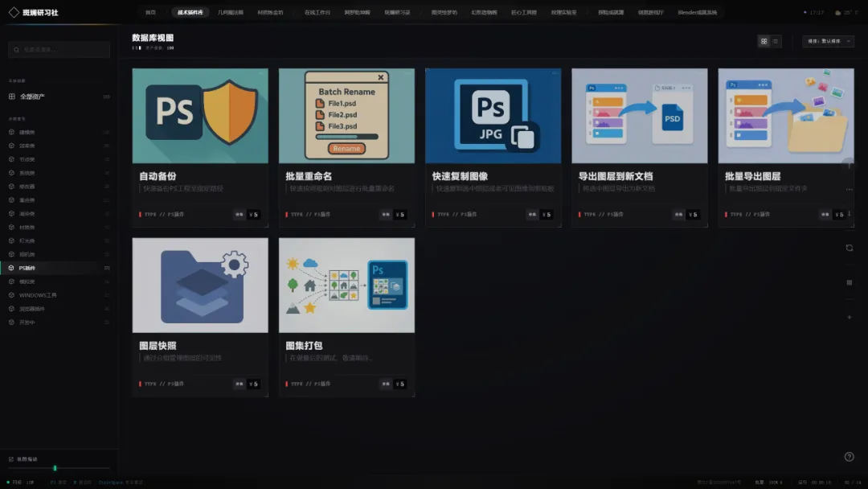Image resolution: width=868 pixels, height=489 pixels.
Task: Switch to grid view layout
Action: coord(764,41)
